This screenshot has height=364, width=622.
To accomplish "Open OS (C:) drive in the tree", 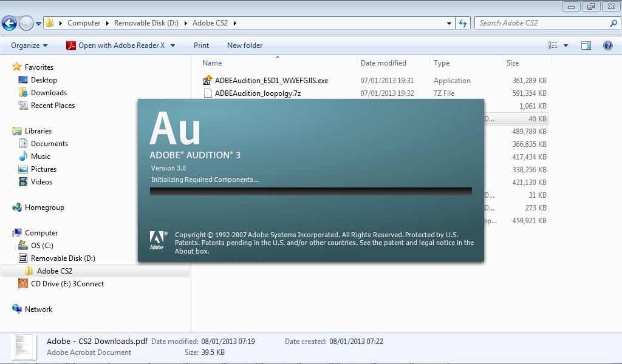I will click(x=42, y=246).
